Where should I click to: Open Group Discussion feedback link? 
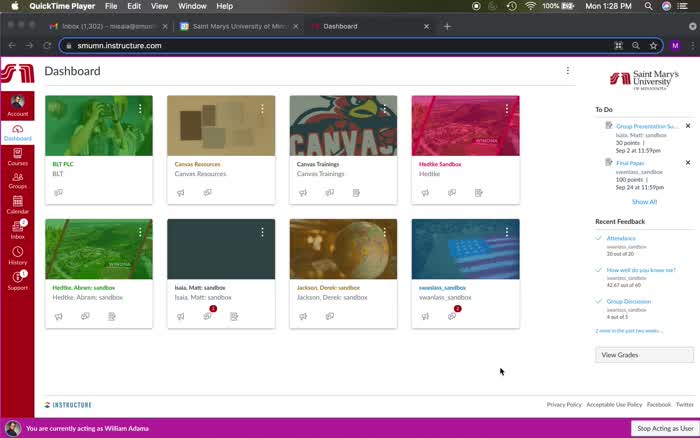click(x=629, y=301)
